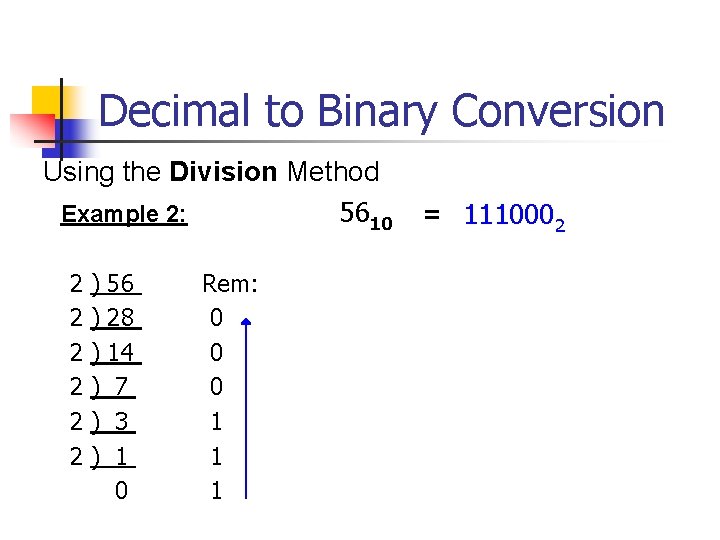
Task: Click the underlined Example 2: heading
Action: (x=124, y=214)
